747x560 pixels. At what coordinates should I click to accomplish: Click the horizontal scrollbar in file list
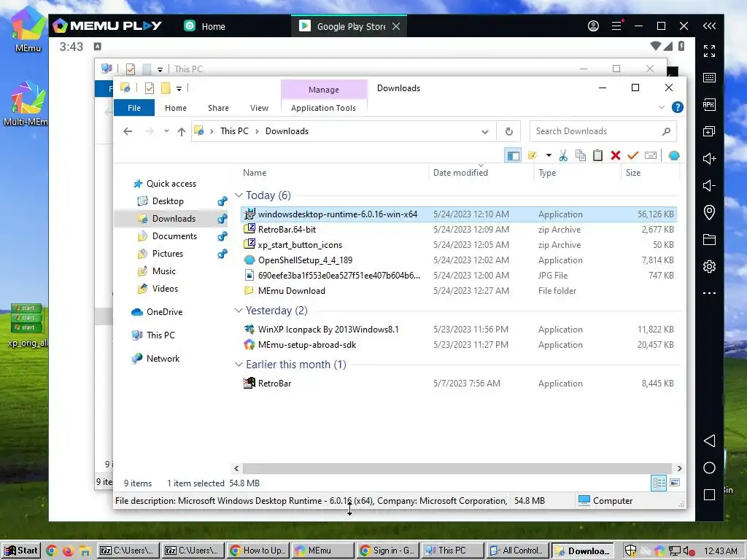pos(458,468)
